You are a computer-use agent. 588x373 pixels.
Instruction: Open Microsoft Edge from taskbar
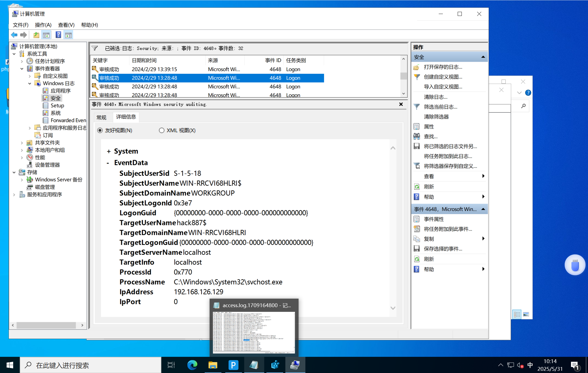point(192,365)
